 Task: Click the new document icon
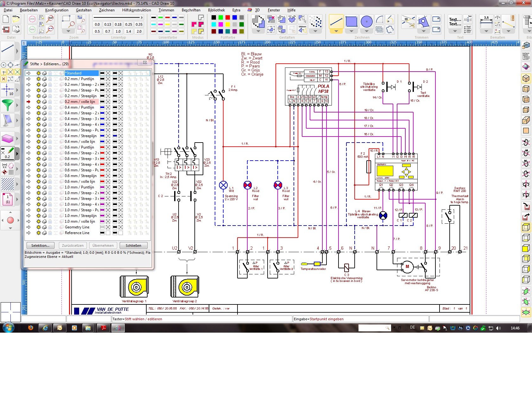(x=6, y=19)
